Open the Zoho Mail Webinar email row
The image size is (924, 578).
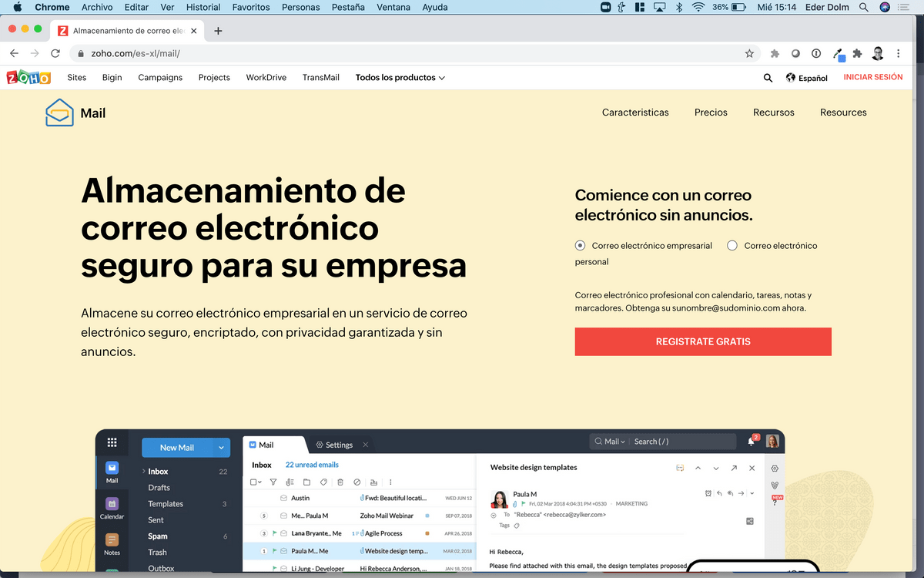(x=360, y=516)
